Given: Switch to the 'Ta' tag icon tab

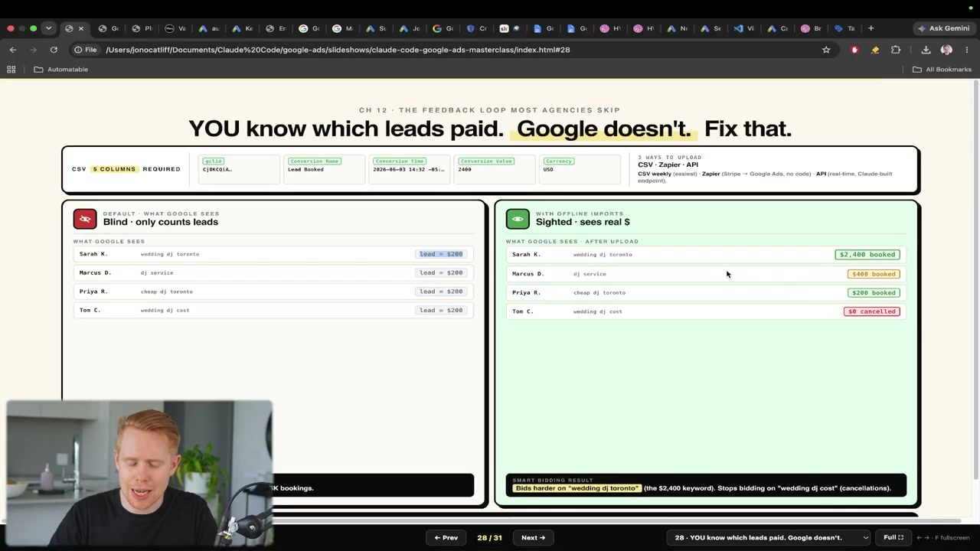Looking at the screenshot, I should click(x=844, y=28).
